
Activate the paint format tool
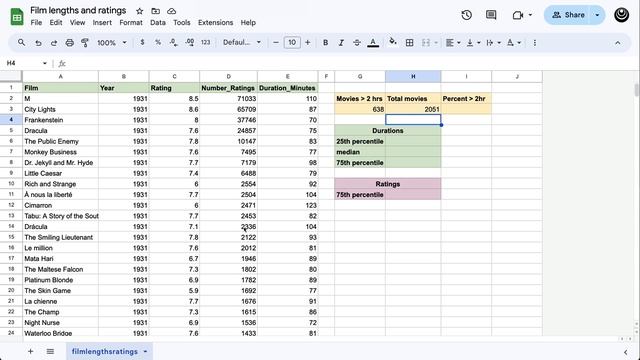click(85, 42)
